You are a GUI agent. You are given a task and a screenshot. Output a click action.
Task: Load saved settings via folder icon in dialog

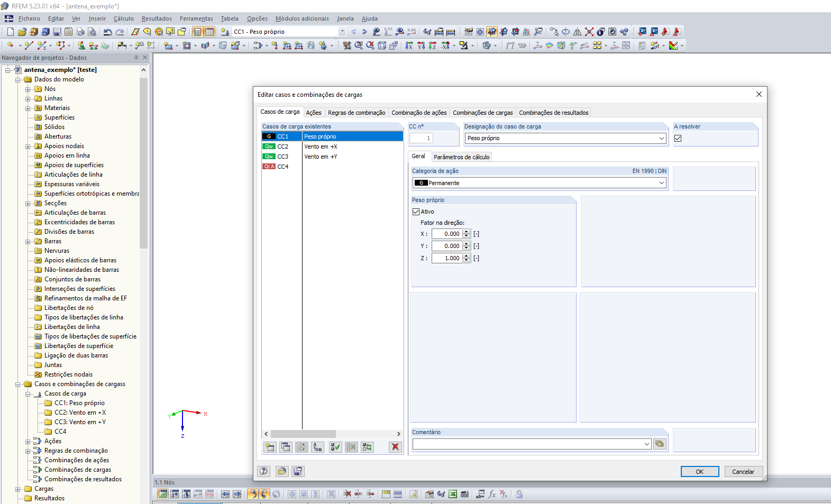click(x=282, y=471)
